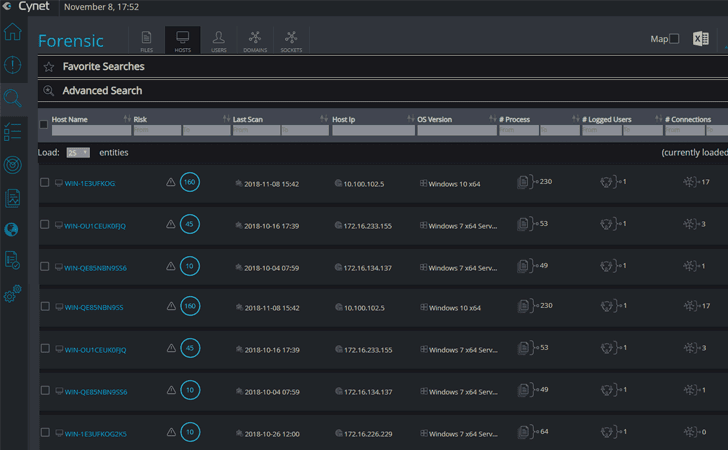
Task: Switch to the Files tab
Action: [147, 40]
